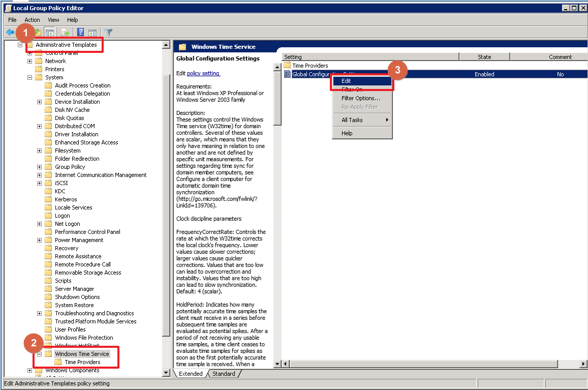The height and width of the screenshot is (390, 588).
Task: Toggle the Show/Hide Action Pane toolbar icon
Action: pyautogui.click(x=92, y=33)
